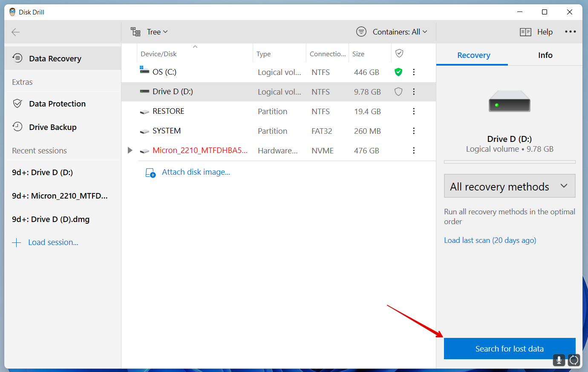Open recent session 9d+: Drive D (D:)
The image size is (588, 372).
point(42,172)
